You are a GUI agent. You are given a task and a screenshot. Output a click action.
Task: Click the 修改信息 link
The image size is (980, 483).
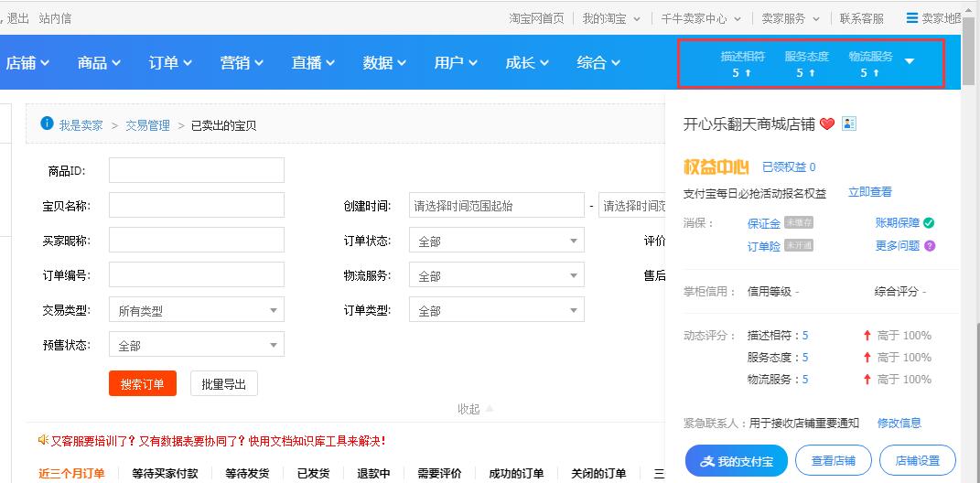(899, 423)
